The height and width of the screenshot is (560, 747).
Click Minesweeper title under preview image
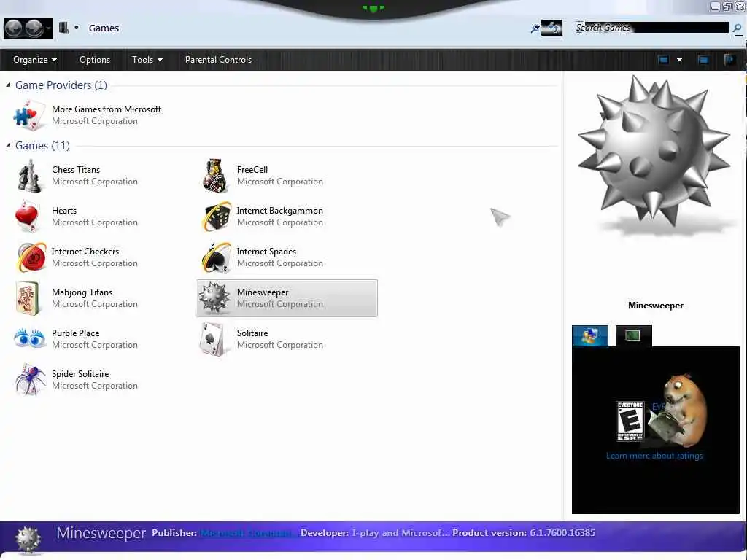[656, 306]
